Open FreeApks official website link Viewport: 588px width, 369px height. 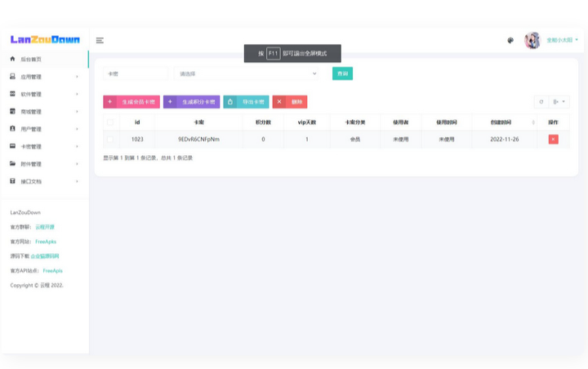click(x=46, y=242)
